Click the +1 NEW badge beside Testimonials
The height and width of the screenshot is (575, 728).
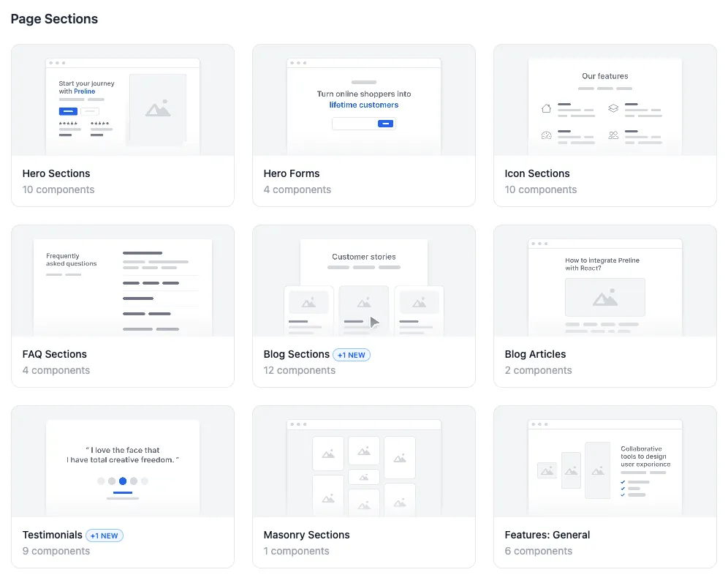(x=105, y=535)
